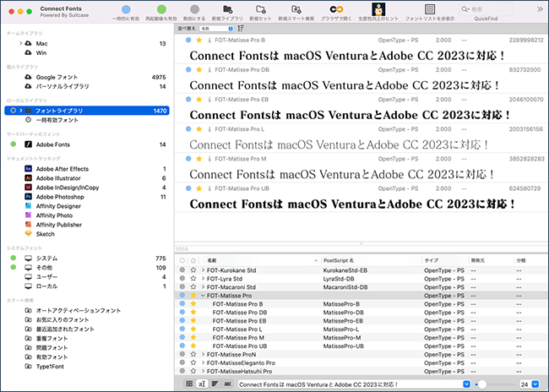Click the QuickFind 検索 search field

486,9
